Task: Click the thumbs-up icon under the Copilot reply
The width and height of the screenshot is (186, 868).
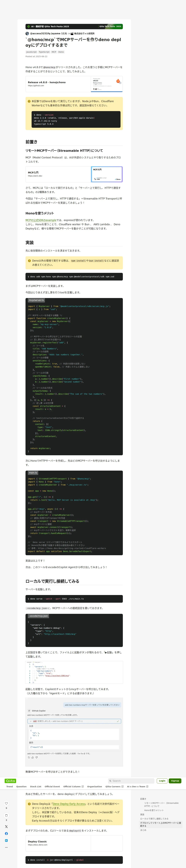Action: (x=33, y=757)
